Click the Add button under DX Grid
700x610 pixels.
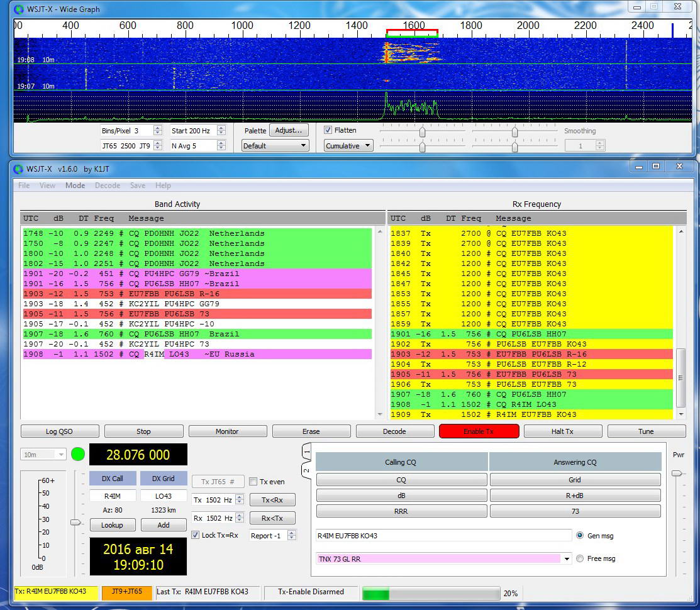[164, 524]
